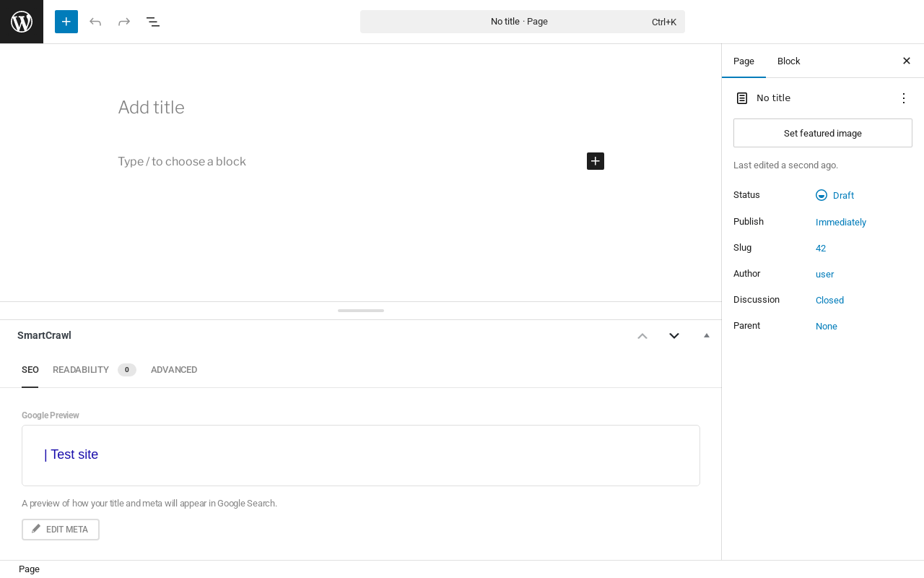The image size is (924, 578).
Task: Set the parent page, currently None
Action: tap(827, 326)
